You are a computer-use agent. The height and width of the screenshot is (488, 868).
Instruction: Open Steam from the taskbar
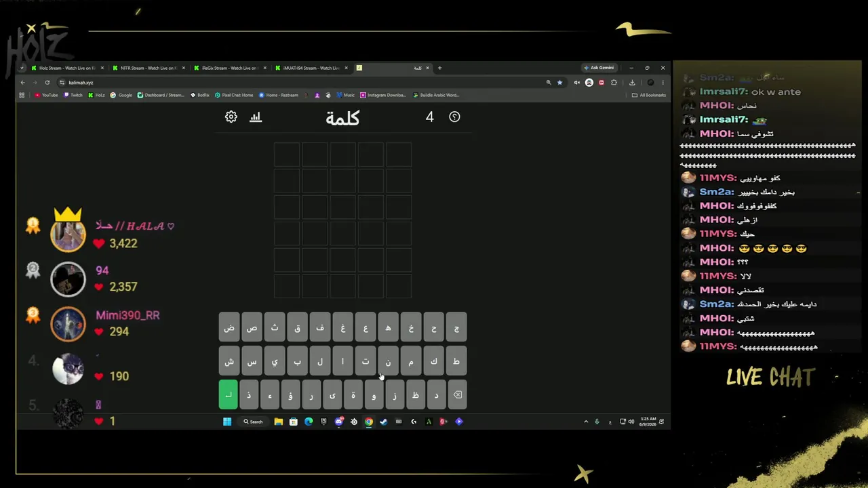(383, 422)
